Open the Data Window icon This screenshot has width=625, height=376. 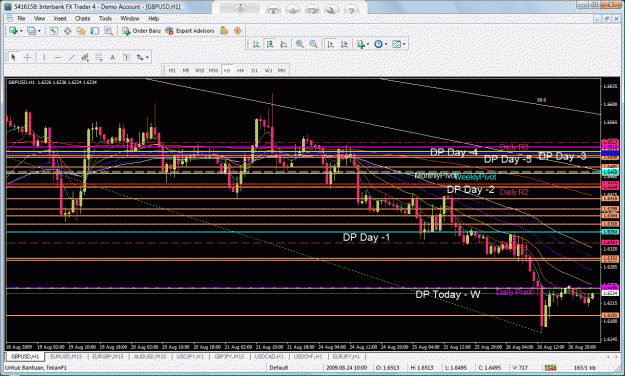coord(67,31)
